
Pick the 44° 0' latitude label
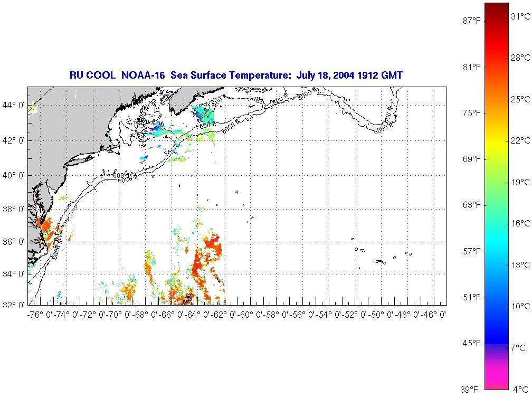click(14, 105)
